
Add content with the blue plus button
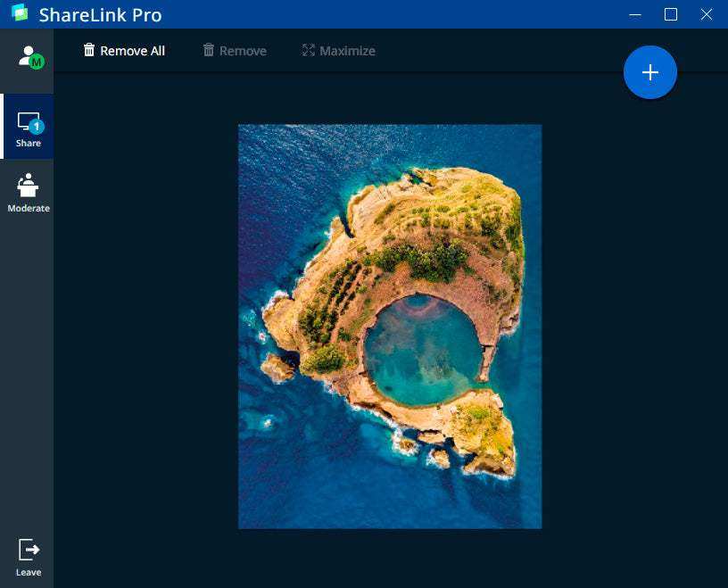[650, 72]
